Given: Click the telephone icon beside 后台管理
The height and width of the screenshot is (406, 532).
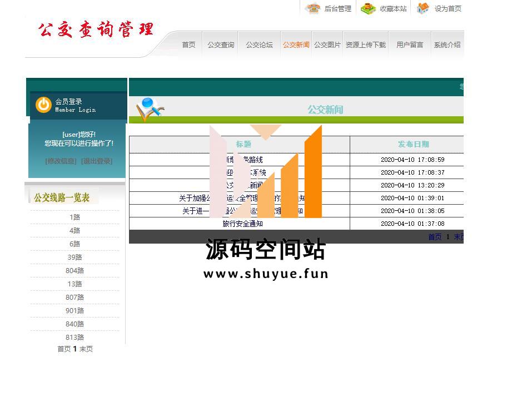Looking at the screenshot, I should 312,8.
